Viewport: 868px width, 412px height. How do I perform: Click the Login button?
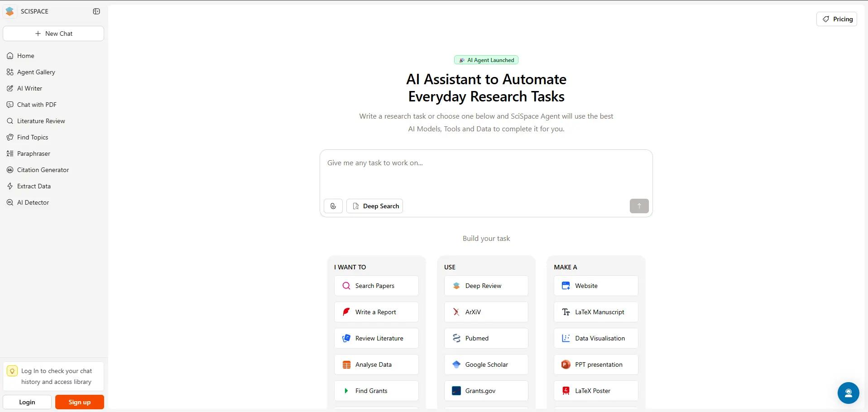pos(27,402)
